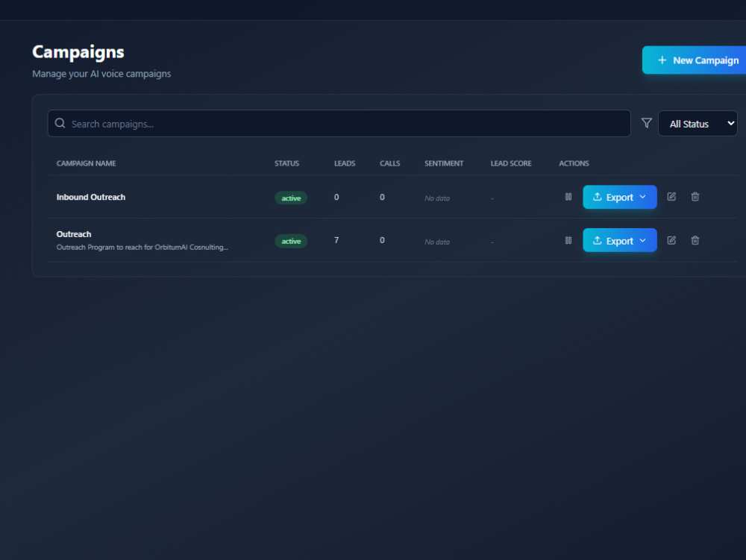This screenshot has width=746, height=560.
Task: Click the active badge in the Outreach Program row
Action: point(291,241)
